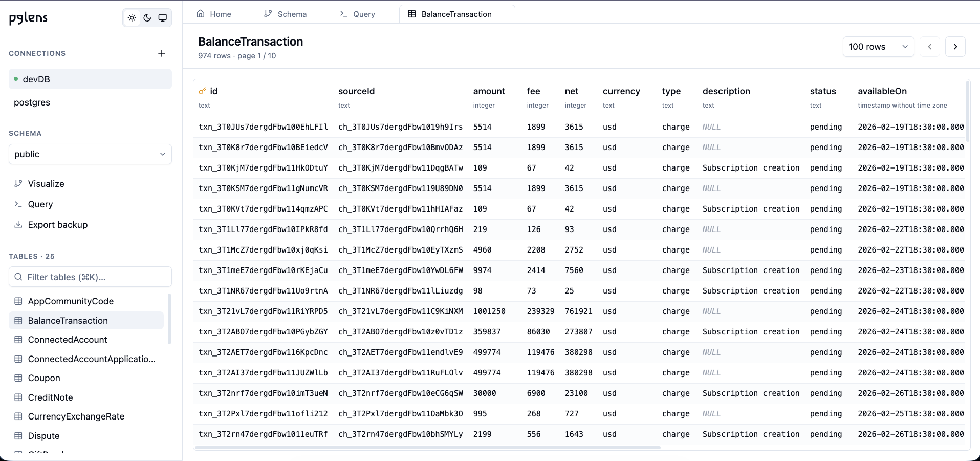Screen dimensions: 980x461
Task: Open the CreditNote table
Action: tap(86, 397)
